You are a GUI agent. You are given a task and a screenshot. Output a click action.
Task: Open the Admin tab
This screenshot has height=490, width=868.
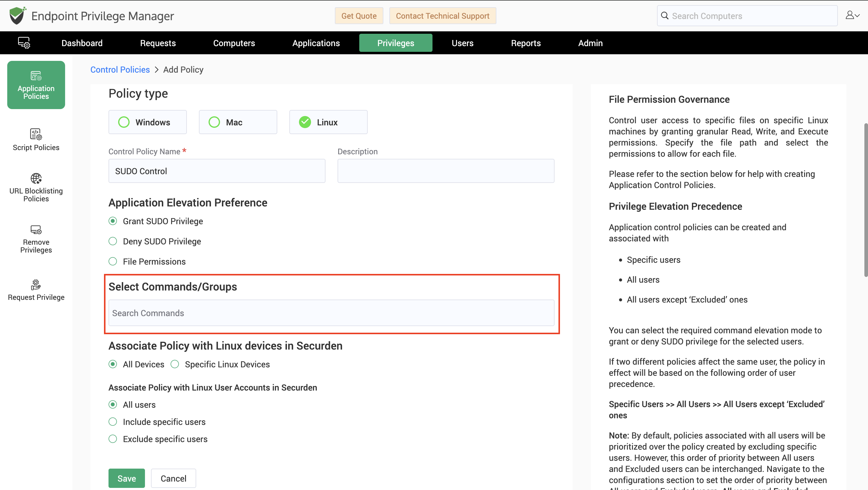[x=590, y=43]
